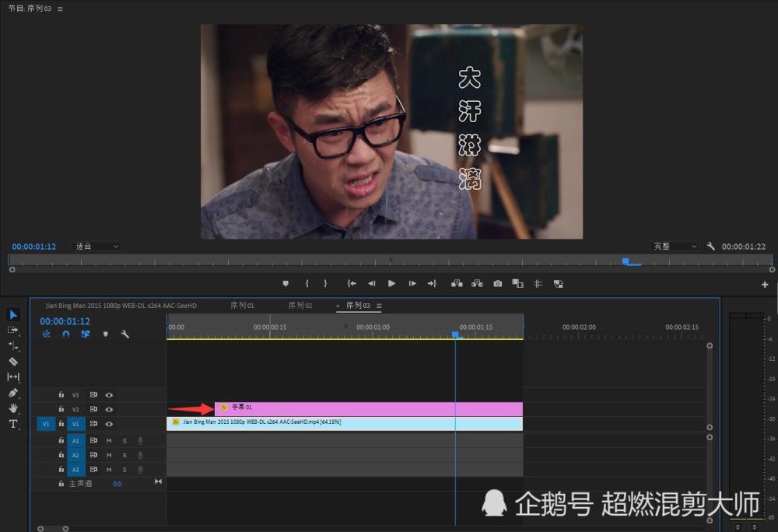Open the 节目: 序列03 panel menu

60,9
